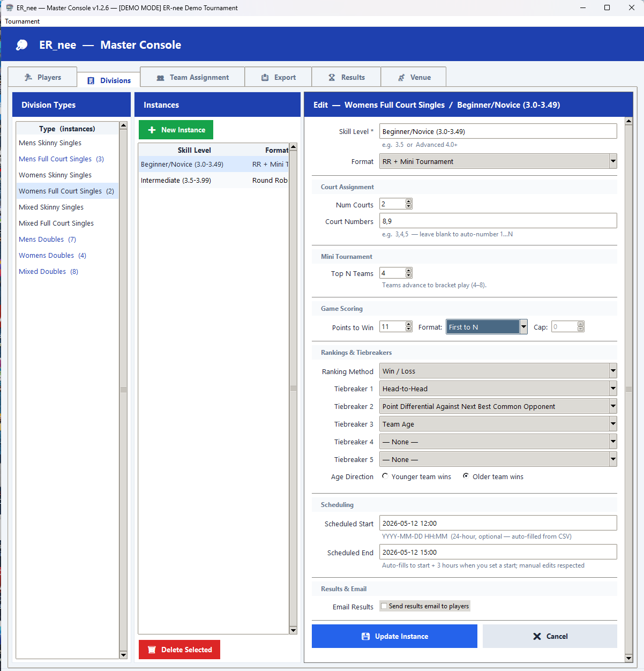Click the Court Numbers field

(x=498, y=221)
